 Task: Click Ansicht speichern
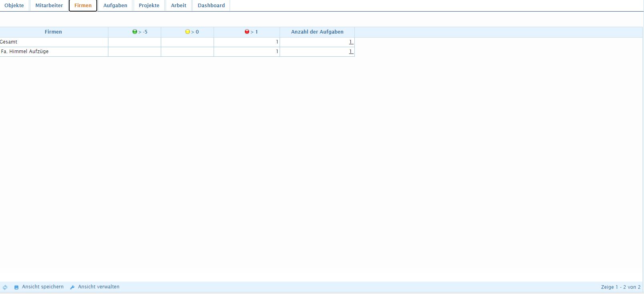[x=43, y=287]
